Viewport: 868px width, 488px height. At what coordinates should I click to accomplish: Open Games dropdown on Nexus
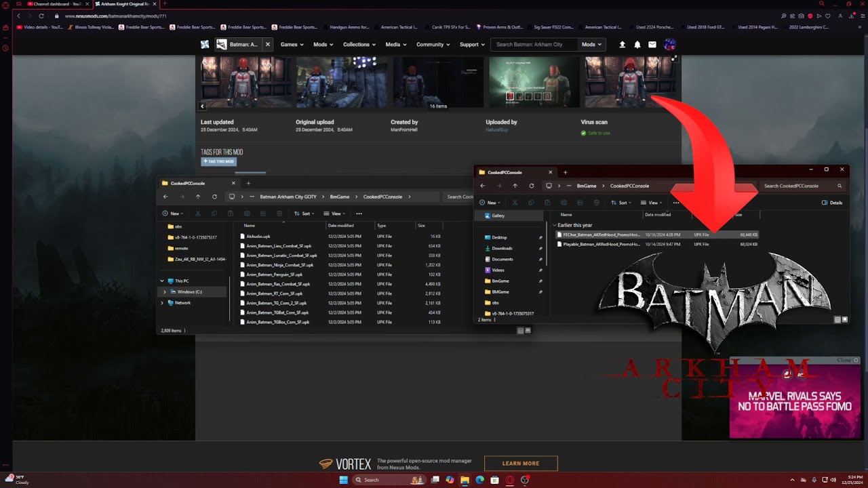292,44
